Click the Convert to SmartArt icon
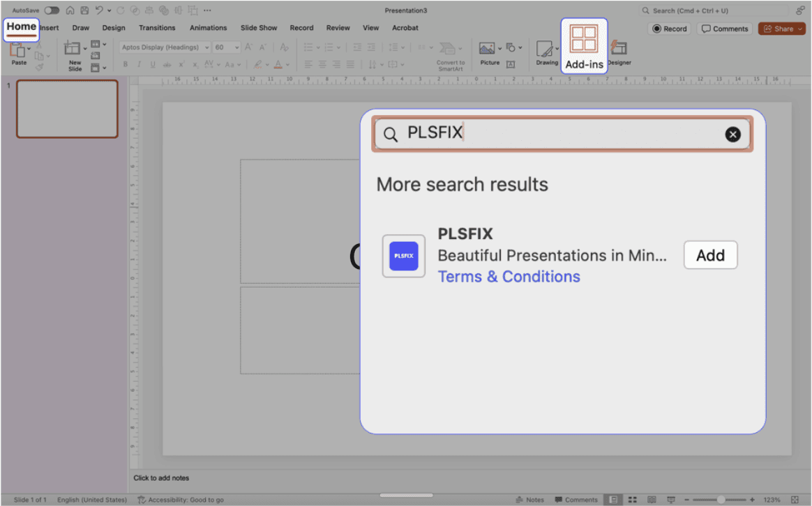Screen dimensions: 812x506 (x=447, y=49)
